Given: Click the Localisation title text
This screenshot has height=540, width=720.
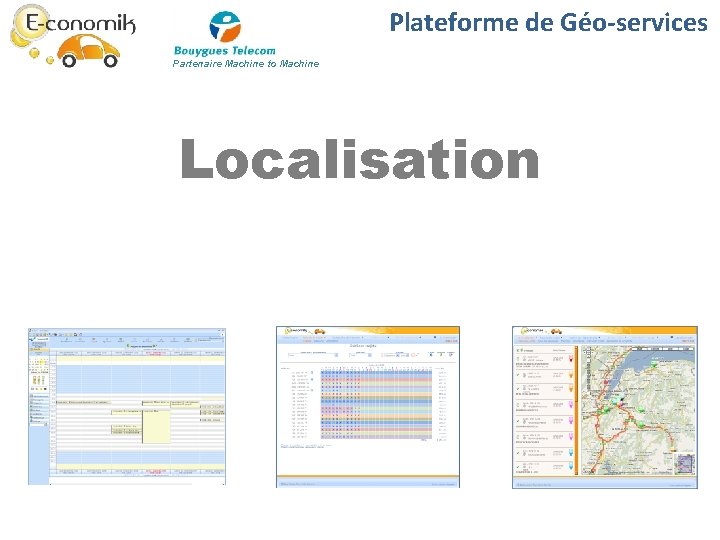Looking at the screenshot, I should 360,159.
